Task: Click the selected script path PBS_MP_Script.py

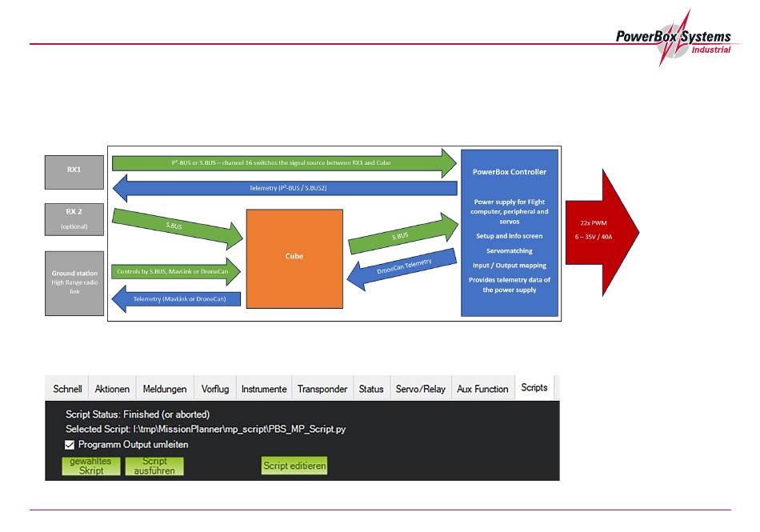Action: (239, 429)
